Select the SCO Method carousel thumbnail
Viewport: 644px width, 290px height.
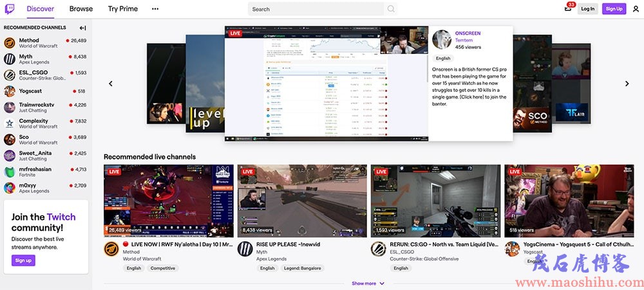tap(533, 83)
